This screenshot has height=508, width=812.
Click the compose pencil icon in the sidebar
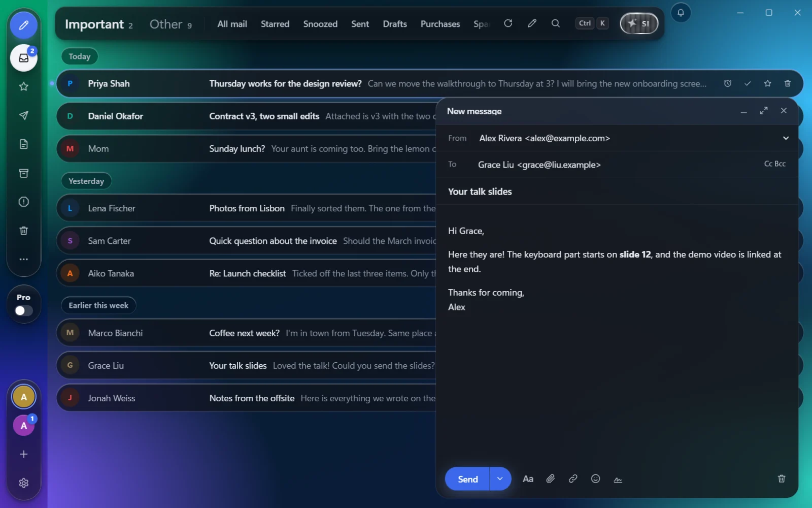coord(23,25)
